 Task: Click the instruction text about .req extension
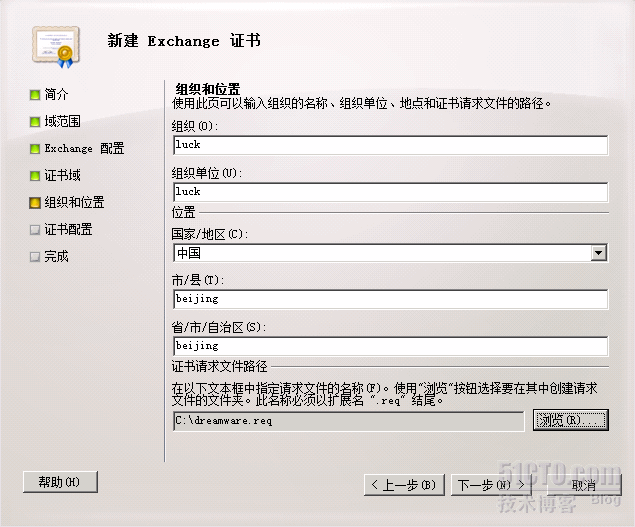(384, 395)
